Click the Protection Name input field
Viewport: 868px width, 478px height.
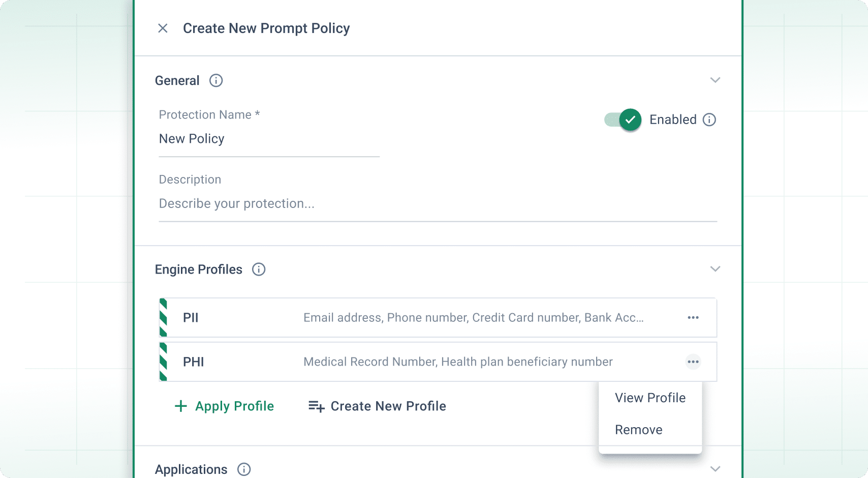[269, 139]
